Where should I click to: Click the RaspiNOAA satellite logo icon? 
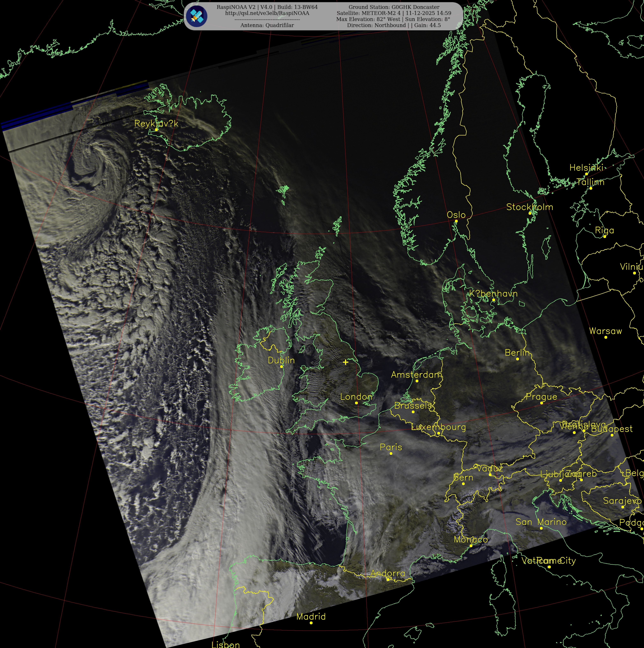coord(196,16)
